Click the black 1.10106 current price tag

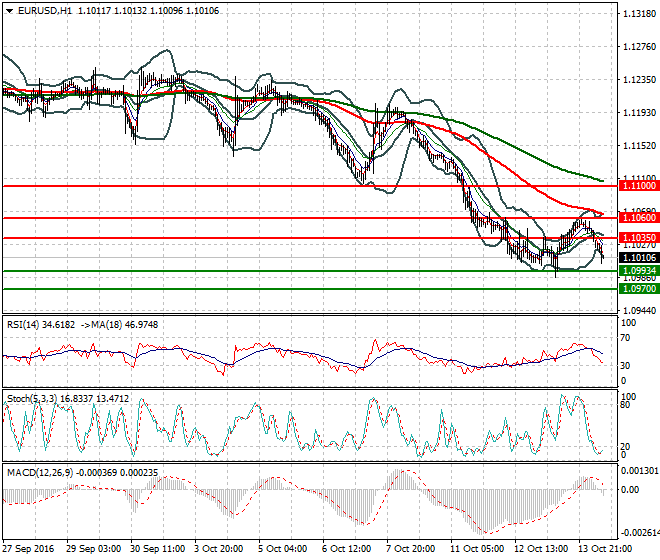[638, 257]
